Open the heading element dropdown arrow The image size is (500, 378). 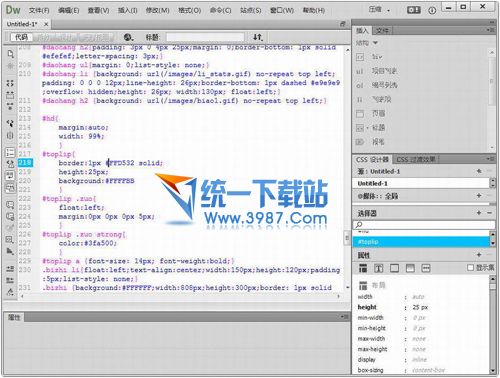pyautogui.click(x=367, y=128)
